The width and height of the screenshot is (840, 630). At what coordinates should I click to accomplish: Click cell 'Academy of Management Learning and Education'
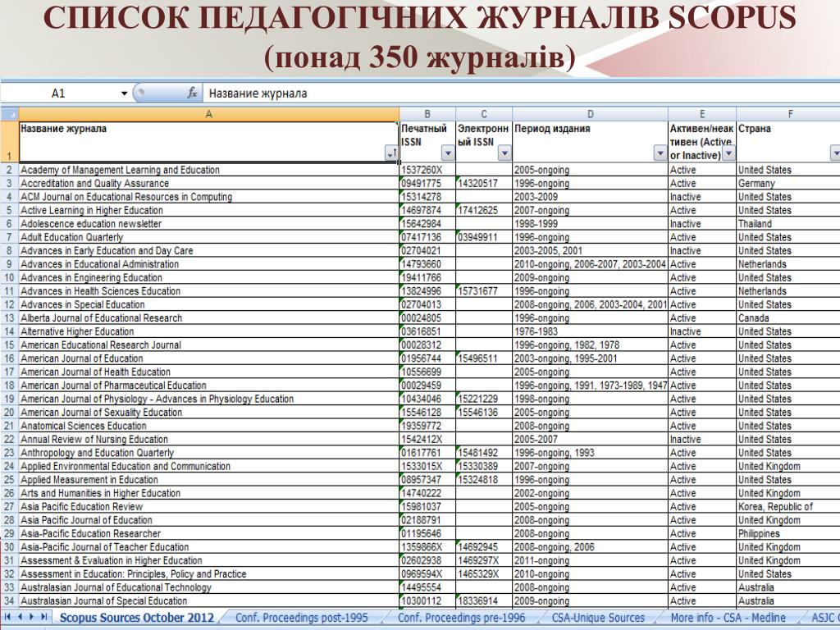[x=209, y=170]
